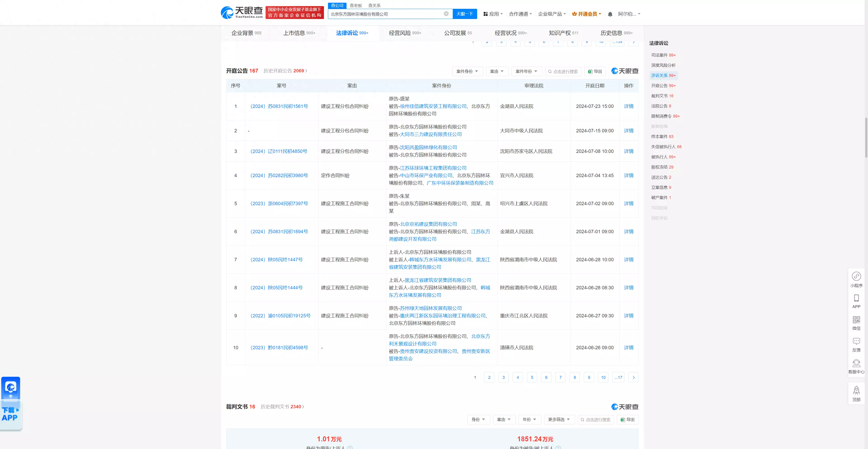The image size is (868, 449).
Task: Open the 应用 dropdown menu
Action: click(x=493, y=14)
